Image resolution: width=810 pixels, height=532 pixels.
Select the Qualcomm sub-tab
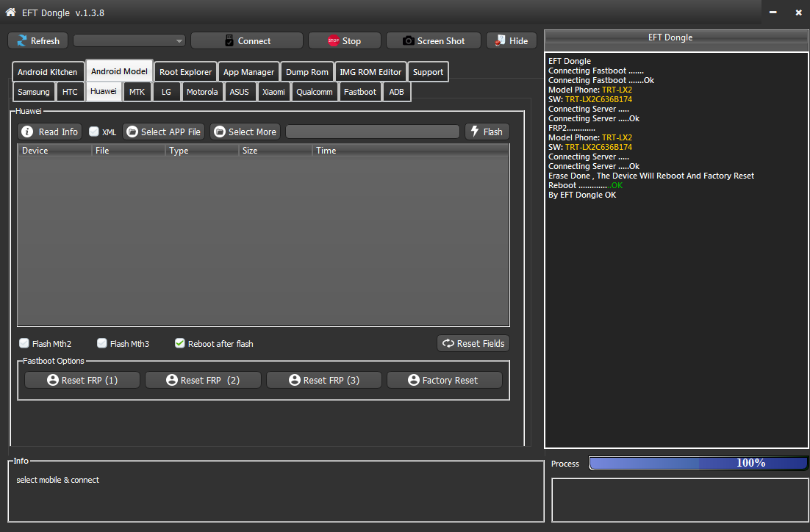[x=314, y=92]
